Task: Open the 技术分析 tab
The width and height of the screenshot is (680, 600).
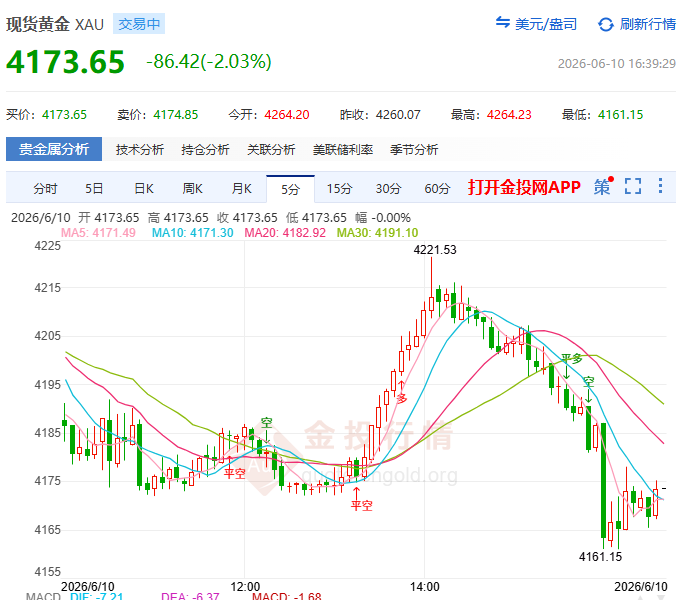Action: pos(140,150)
